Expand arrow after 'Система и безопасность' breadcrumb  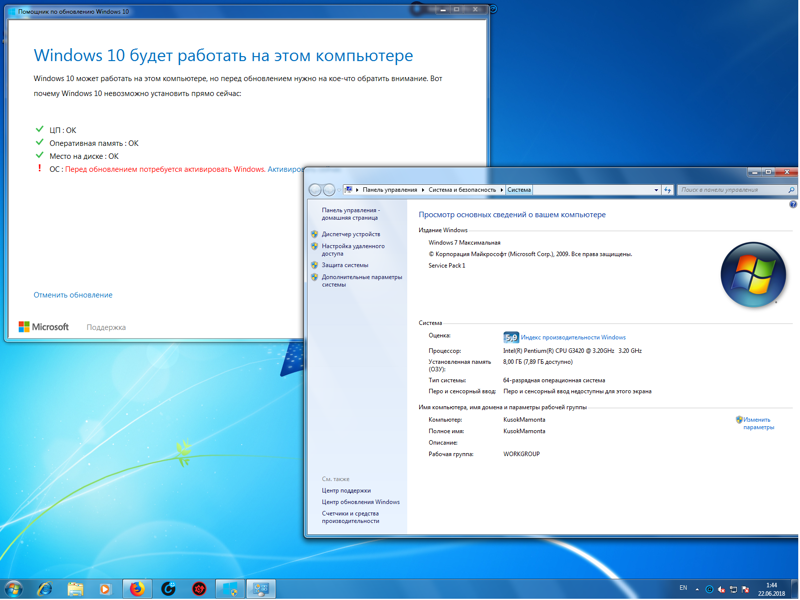[502, 190]
